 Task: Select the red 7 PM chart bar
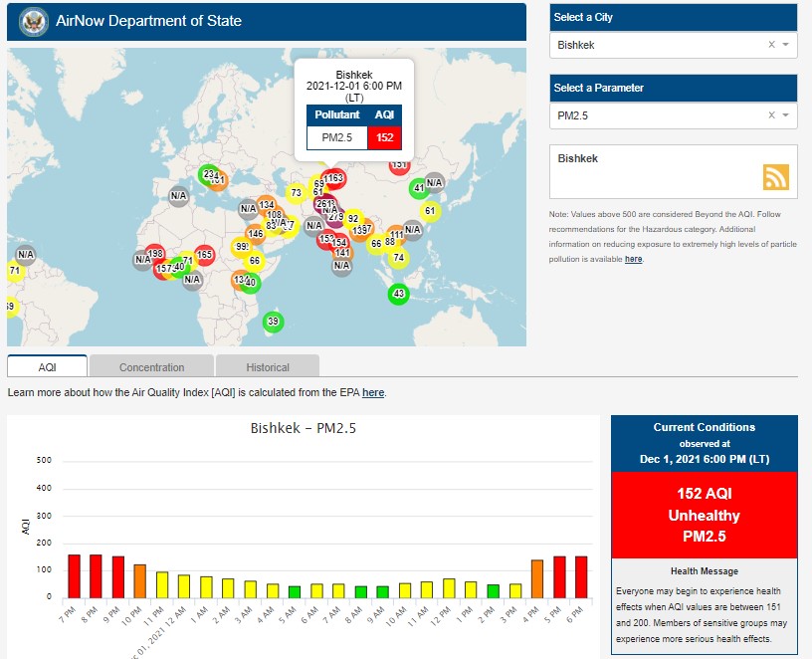click(x=74, y=575)
